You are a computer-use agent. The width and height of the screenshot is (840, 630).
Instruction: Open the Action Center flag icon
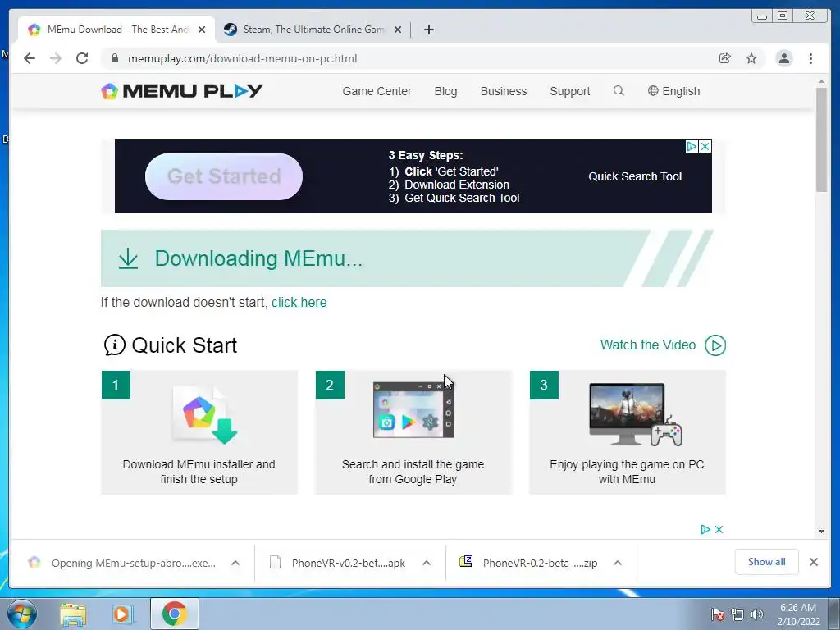click(x=718, y=614)
